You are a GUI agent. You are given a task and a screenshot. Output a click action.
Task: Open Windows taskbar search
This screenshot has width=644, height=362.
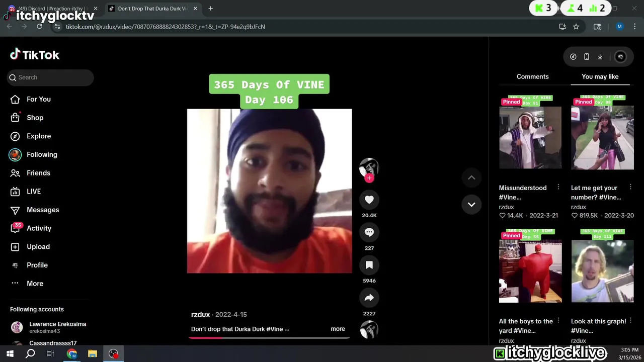[x=30, y=354]
